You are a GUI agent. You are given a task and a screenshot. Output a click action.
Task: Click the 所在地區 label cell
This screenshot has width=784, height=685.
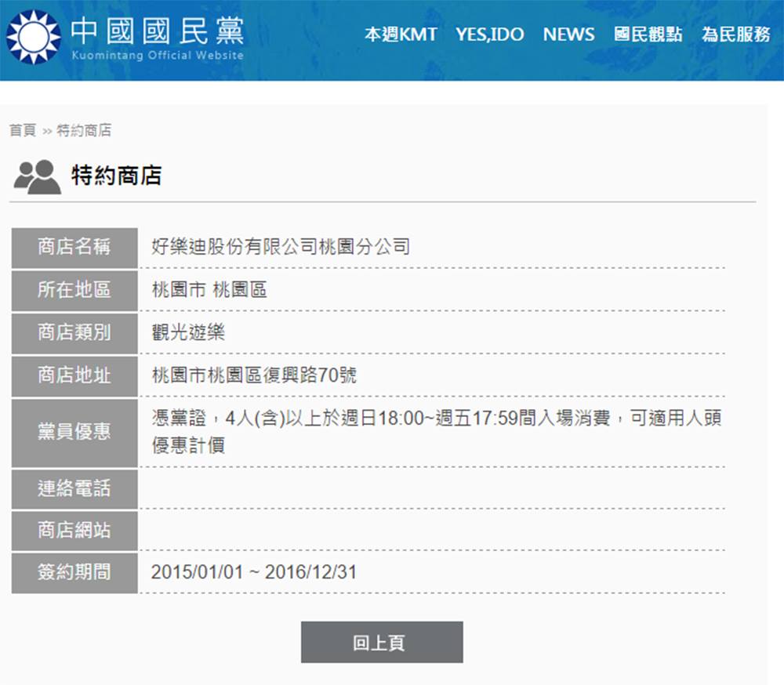[74, 290]
